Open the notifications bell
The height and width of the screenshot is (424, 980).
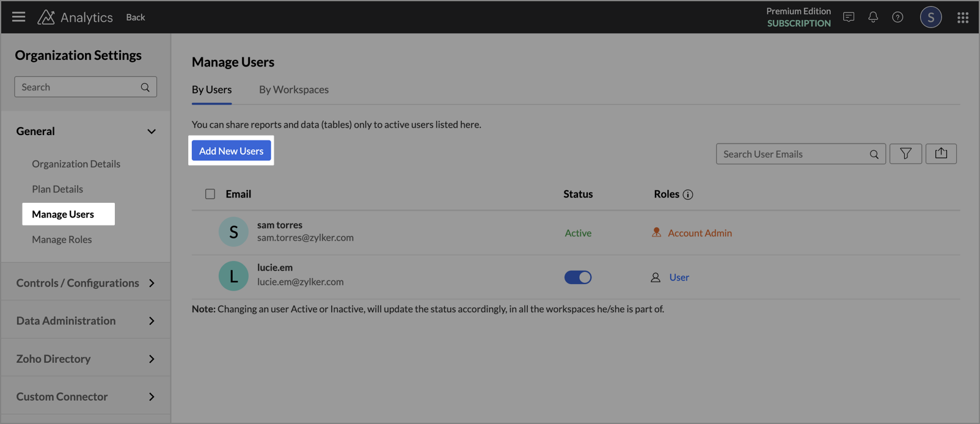[x=873, y=17]
